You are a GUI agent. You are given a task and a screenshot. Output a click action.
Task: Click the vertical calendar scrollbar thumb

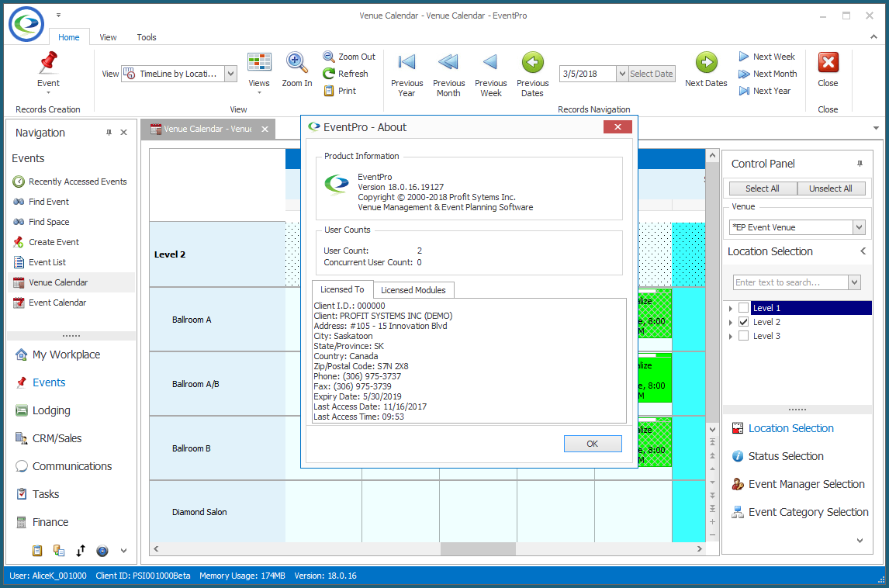(x=712, y=292)
